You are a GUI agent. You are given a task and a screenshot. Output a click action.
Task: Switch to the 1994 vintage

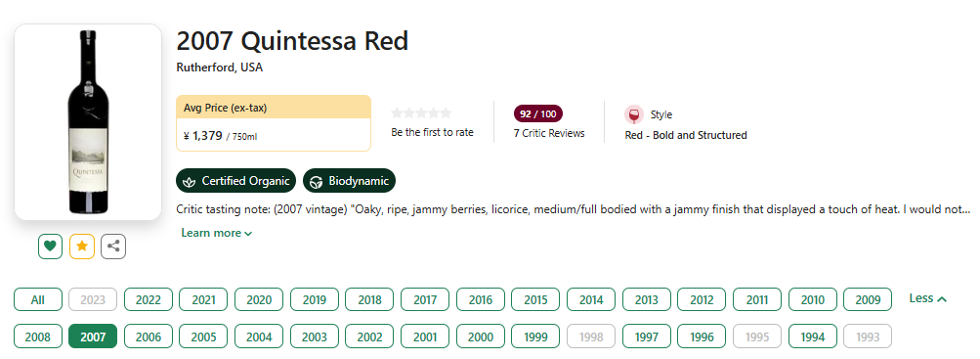(x=813, y=337)
